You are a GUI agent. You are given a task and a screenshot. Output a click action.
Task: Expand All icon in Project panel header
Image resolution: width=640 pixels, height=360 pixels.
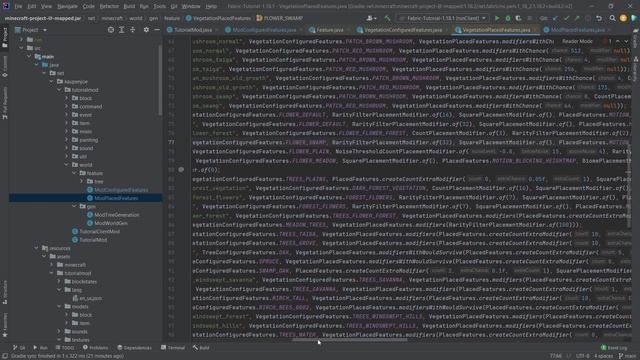(122, 30)
